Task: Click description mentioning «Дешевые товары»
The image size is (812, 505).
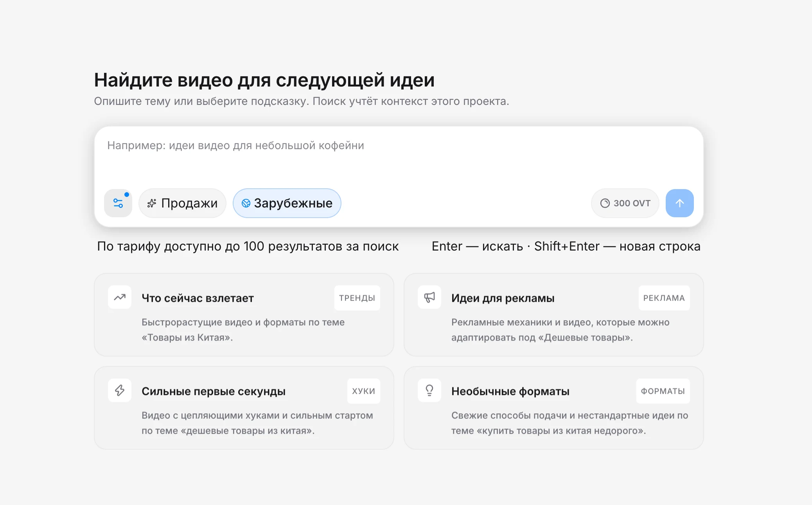Action: pos(560,330)
